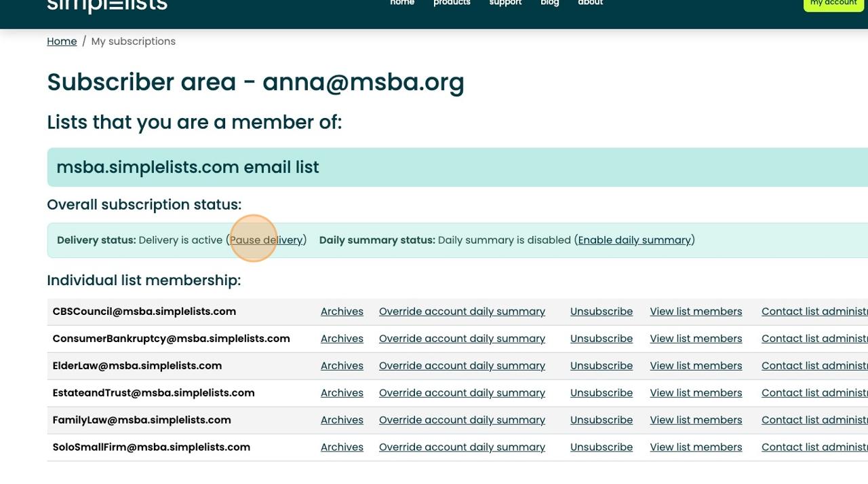Open Archives for EstateandTrust list
The image size is (868, 484).
[342, 393]
